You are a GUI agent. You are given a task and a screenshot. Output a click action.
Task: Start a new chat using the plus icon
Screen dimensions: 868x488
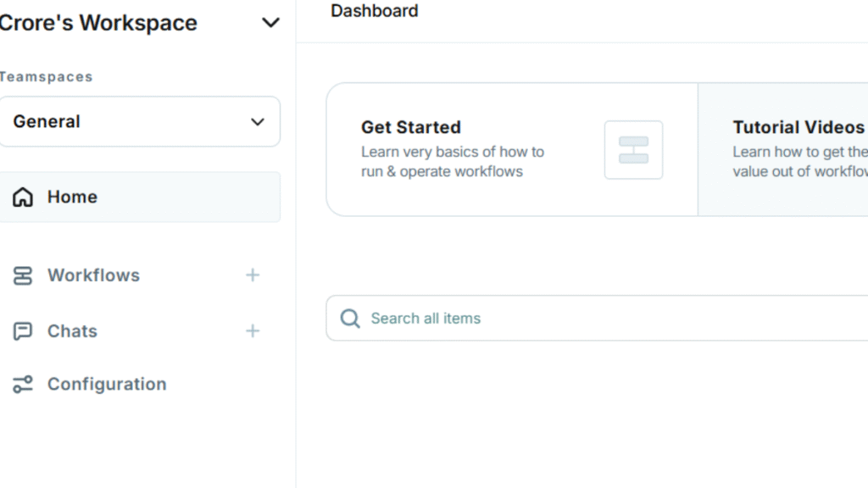coord(253,330)
